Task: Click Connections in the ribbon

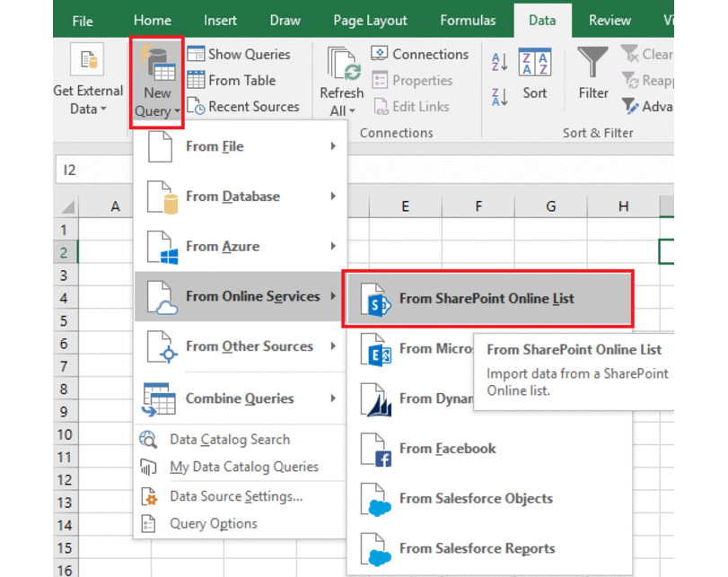Action: point(420,54)
